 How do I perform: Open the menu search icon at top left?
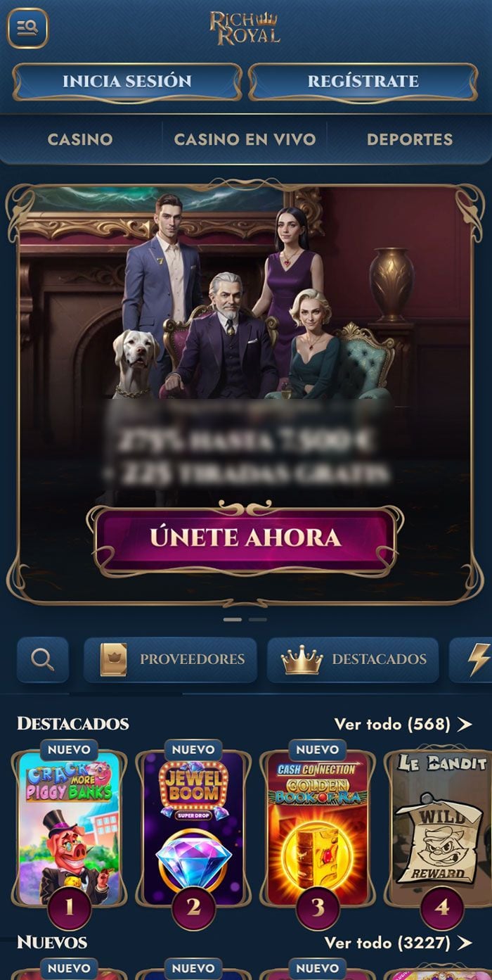[x=28, y=28]
